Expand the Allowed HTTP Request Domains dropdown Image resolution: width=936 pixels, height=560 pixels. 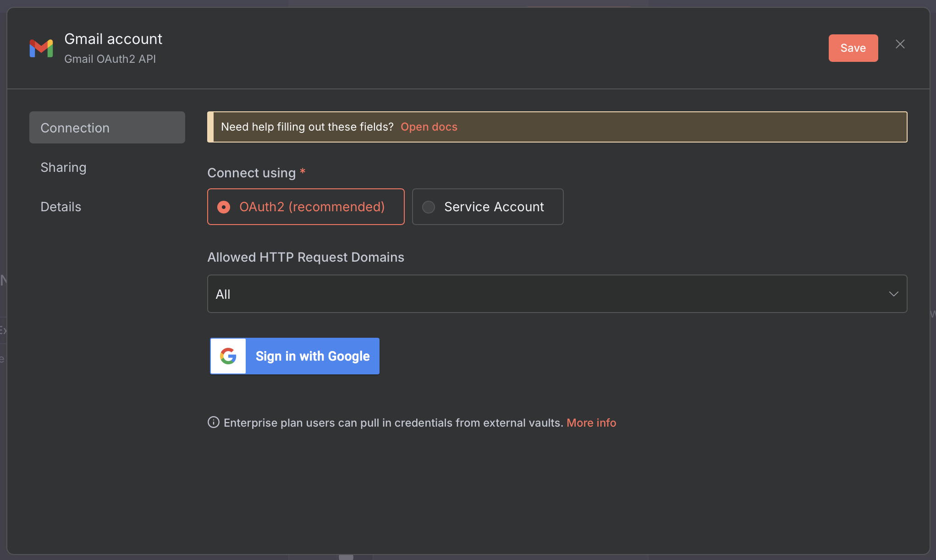556,294
